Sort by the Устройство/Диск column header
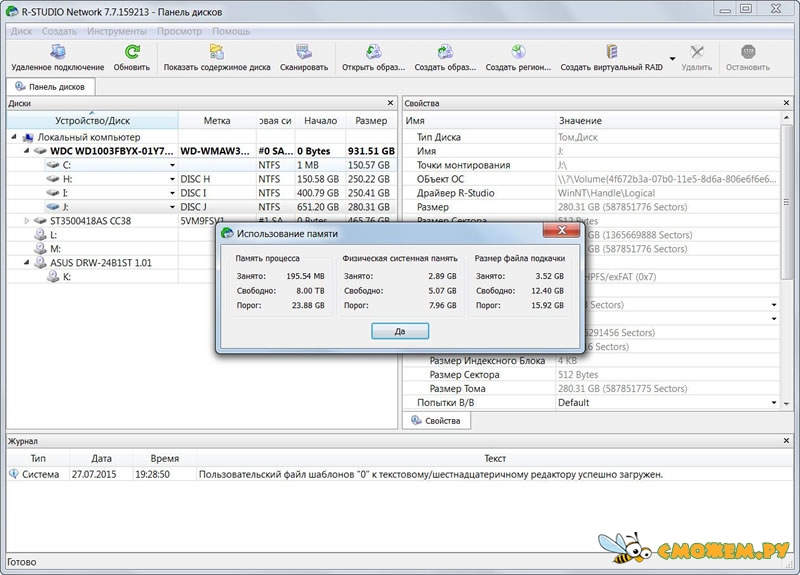This screenshot has width=800, height=575. point(92,120)
